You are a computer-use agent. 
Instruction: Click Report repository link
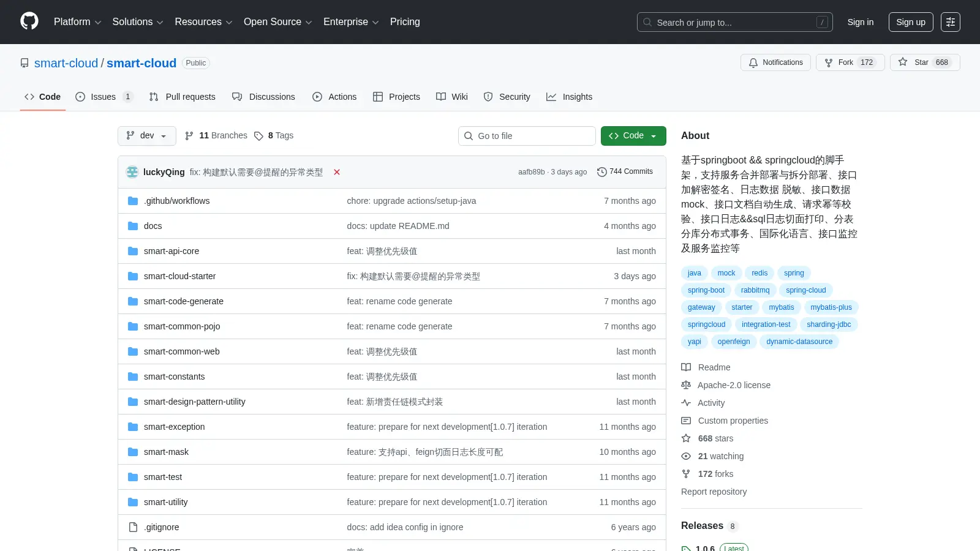pyautogui.click(x=714, y=492)
